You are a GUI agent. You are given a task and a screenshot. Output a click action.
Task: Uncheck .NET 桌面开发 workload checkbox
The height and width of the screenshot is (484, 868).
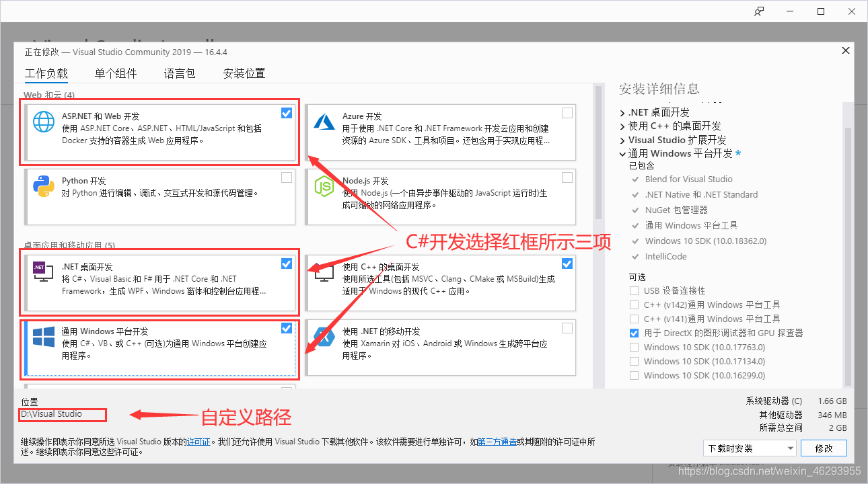tap(287, 264)
